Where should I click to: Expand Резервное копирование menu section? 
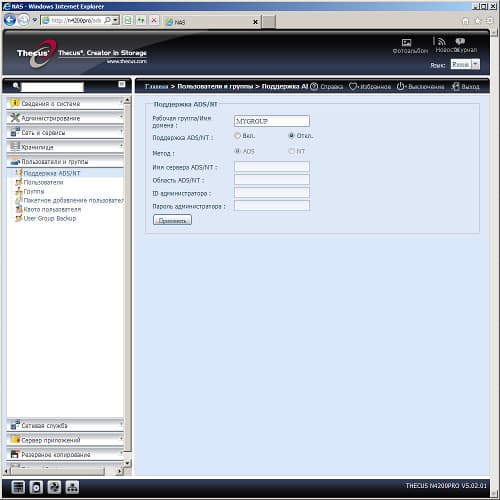65,455
